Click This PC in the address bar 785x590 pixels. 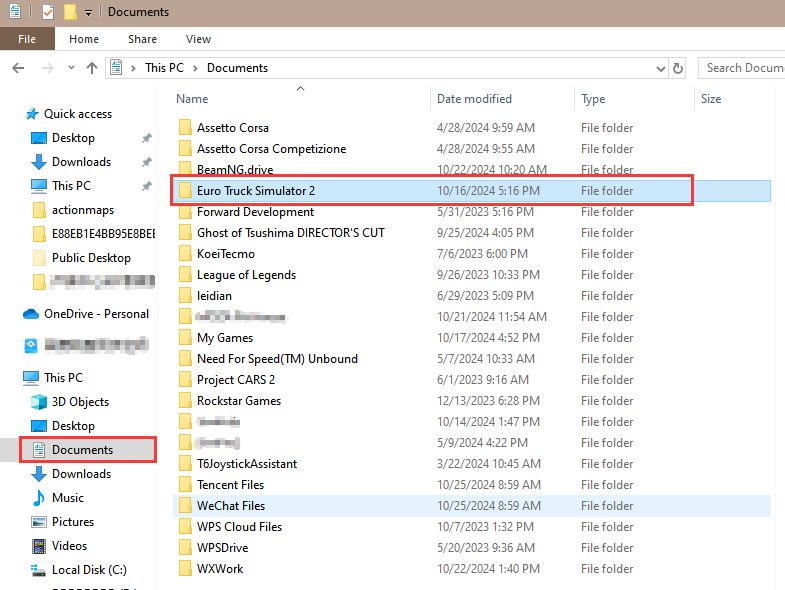click(x=164, y=68)
